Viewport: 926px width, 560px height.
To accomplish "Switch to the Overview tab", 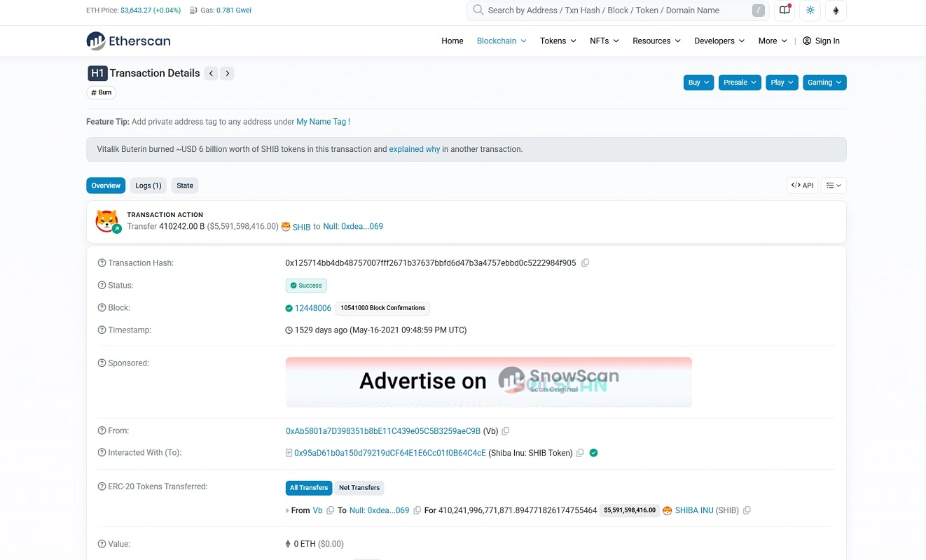I will [106, 185].
